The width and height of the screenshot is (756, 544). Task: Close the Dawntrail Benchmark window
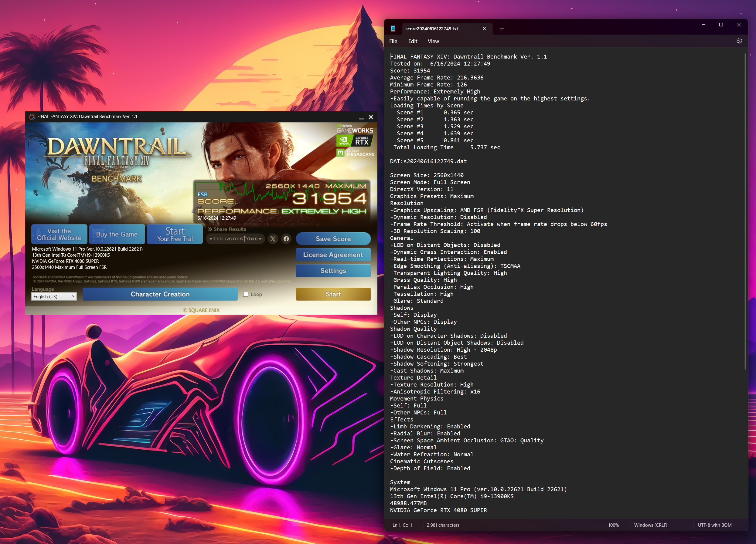click(x=371, y=117)
